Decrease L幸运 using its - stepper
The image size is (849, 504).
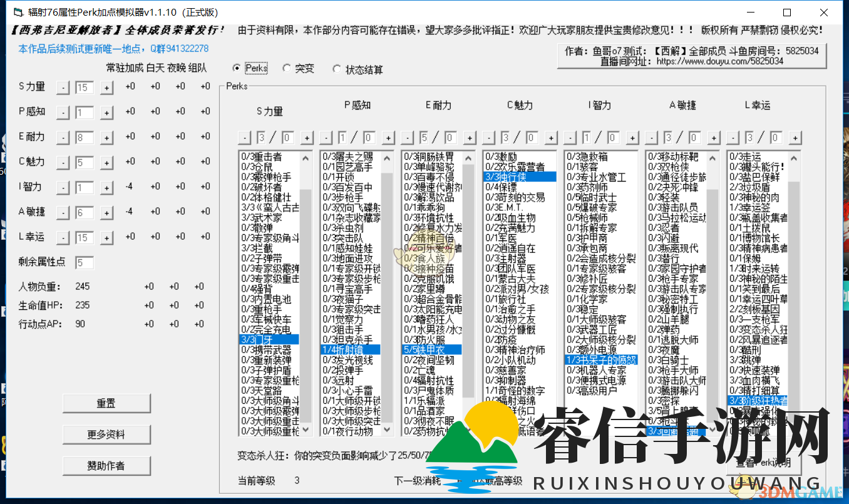pyautogui.click(x=62, y=237)
